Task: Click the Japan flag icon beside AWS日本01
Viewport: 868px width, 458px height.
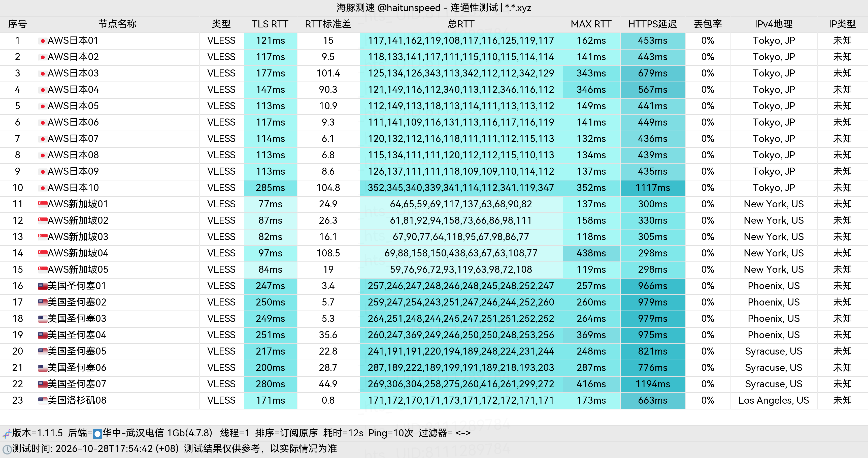Action: click(43, 41)
